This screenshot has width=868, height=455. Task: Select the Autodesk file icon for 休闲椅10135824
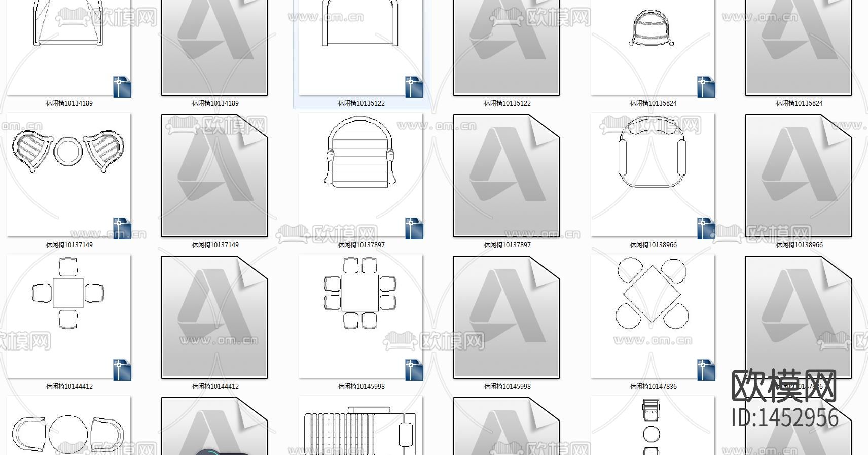coord(799,48)
